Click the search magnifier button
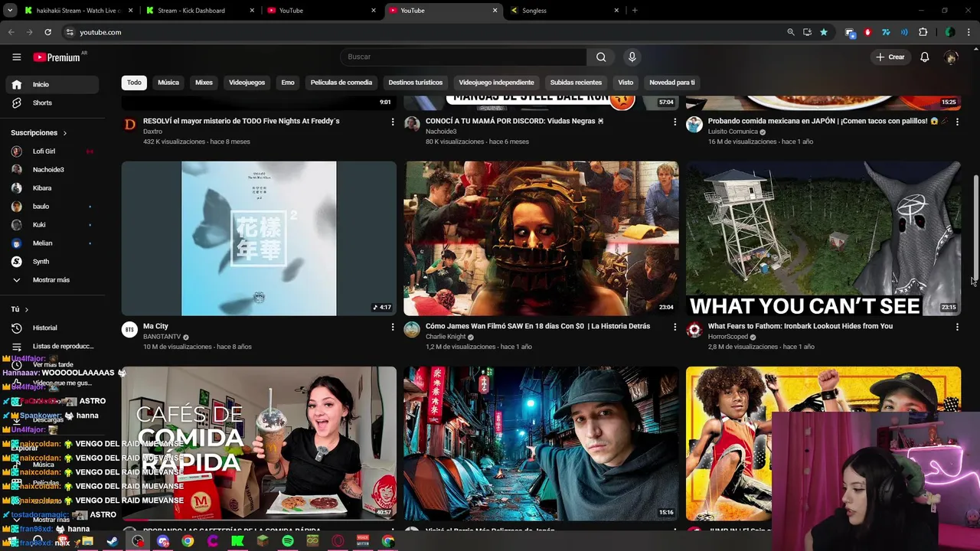The image size is (980, 551). (601, 57)
